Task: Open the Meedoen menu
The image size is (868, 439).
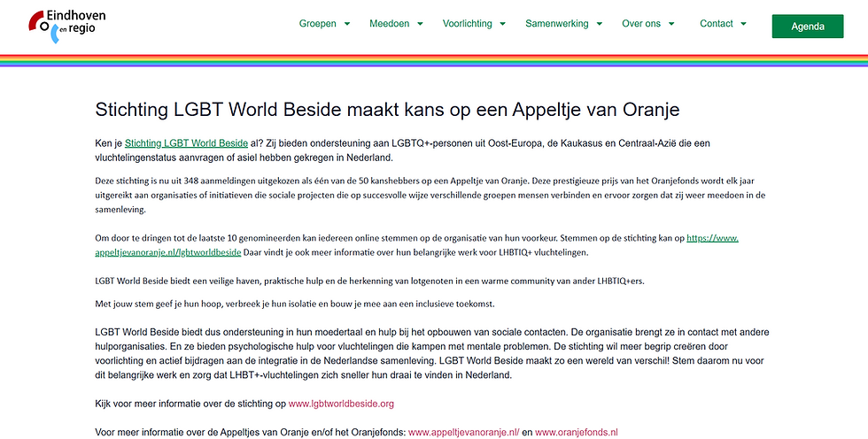Action: [389, 24]
